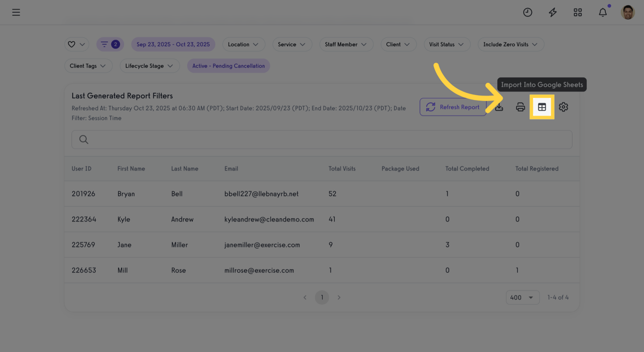Open the Import Into Google Sheets icon
This screenshot has width=644, height=352.
542,107
